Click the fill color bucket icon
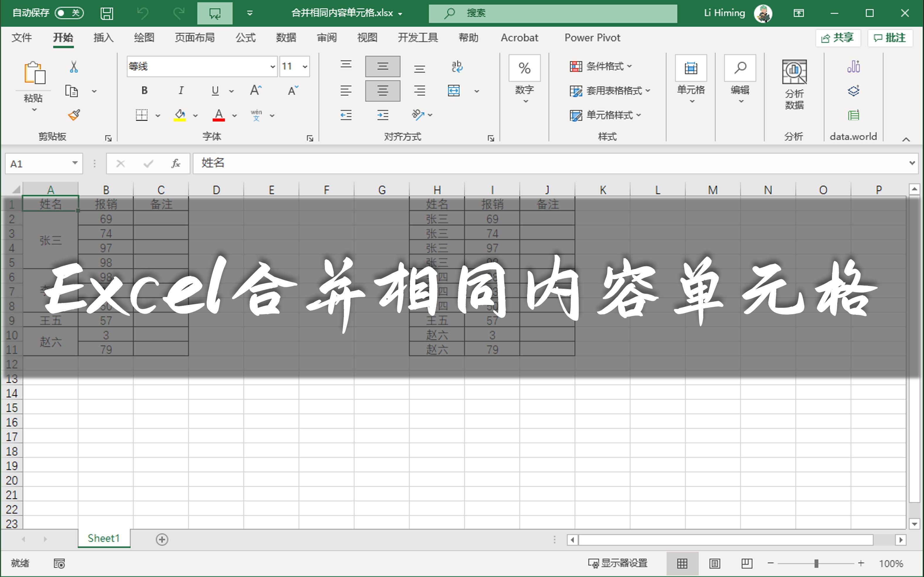Image resolution: width=924 pixels, height=577 pixels. coord(180,115)
